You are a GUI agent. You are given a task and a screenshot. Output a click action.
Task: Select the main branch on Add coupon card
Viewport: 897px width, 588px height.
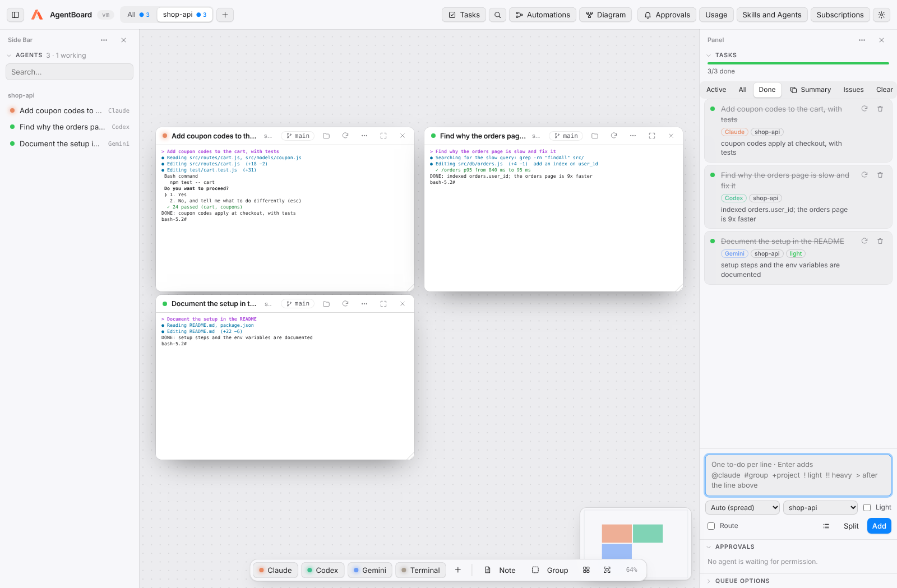coord(298,136)
